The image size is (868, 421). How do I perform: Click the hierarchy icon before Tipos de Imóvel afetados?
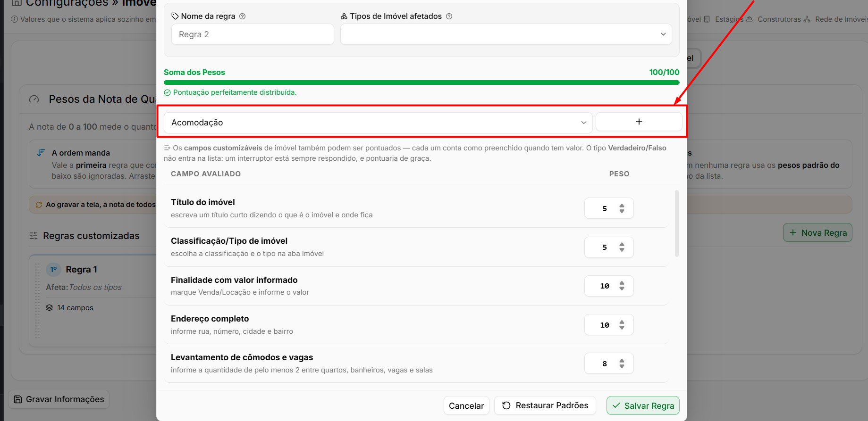point(344,16)
